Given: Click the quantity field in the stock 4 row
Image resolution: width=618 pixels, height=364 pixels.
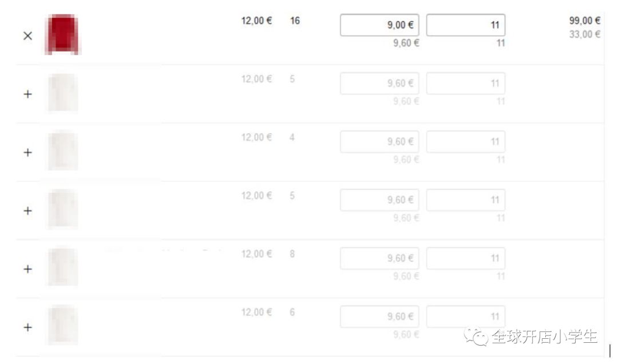Looking at the screenshot, I should (x=465, y=142).
